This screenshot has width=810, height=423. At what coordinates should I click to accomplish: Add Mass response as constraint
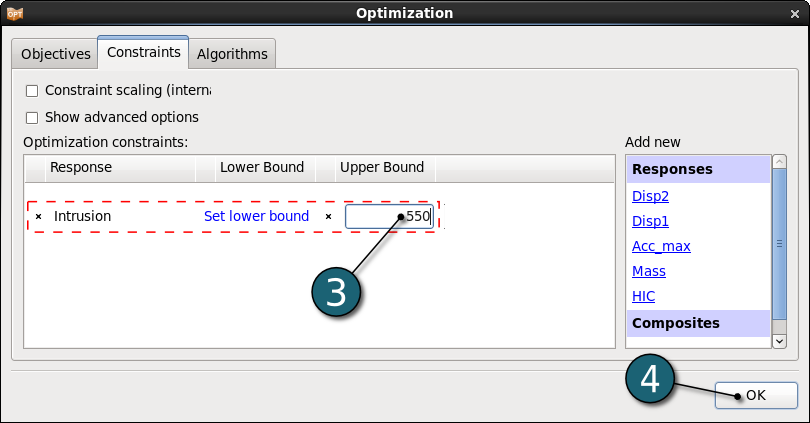pyautogui.click(x=649, y=271)
